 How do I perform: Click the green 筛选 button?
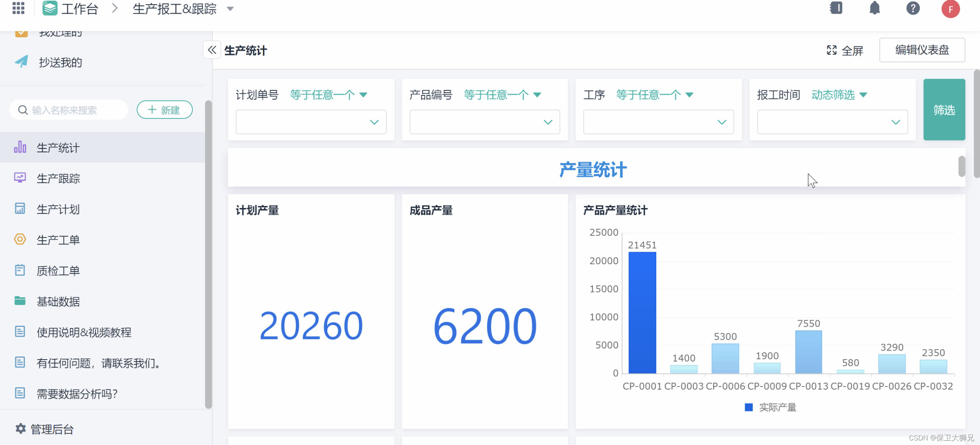point(944,110)
